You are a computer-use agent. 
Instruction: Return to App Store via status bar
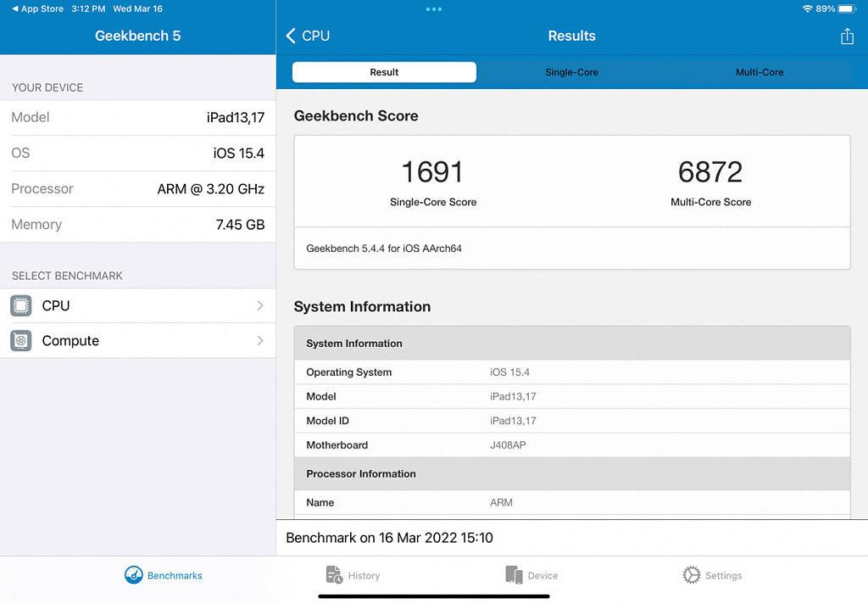(x=37, y=8)
